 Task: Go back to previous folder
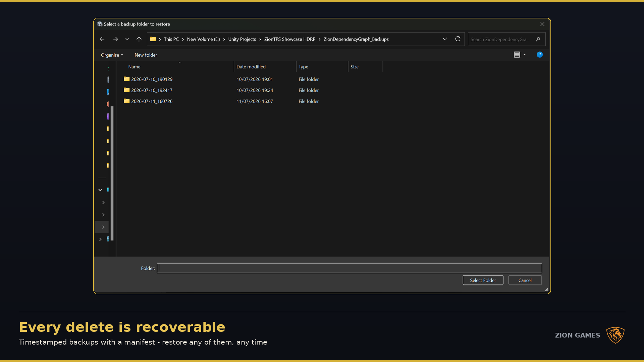[102, 39]
